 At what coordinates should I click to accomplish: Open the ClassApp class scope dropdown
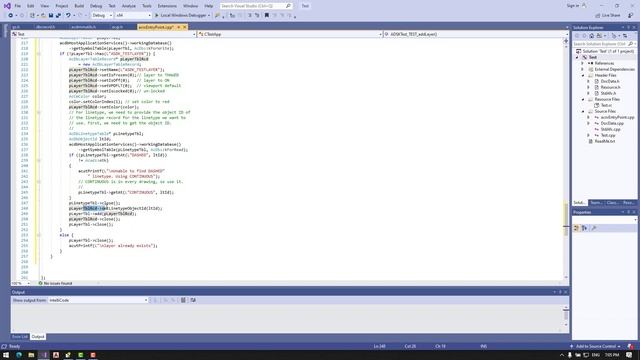tap(290, 34)
